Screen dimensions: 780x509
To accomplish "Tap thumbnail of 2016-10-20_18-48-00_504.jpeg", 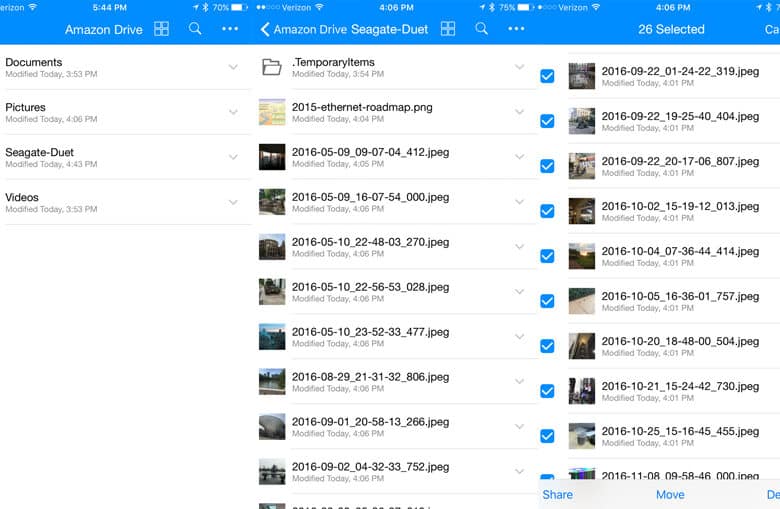I will point(582,346).
